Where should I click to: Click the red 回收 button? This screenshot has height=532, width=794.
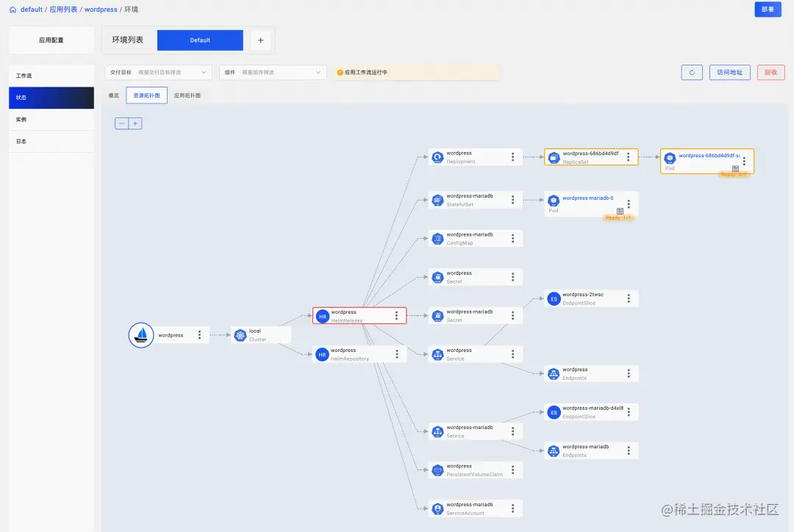pos(770,73)
